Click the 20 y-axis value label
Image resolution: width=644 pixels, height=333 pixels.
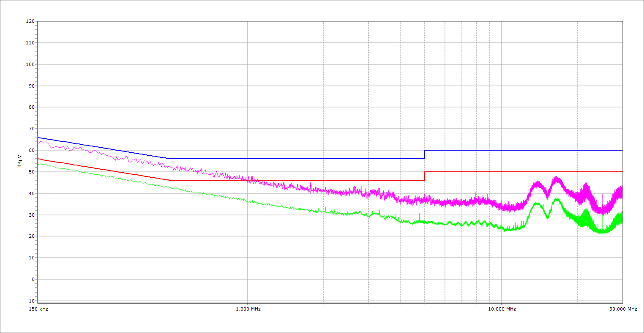tap(31, 236)
